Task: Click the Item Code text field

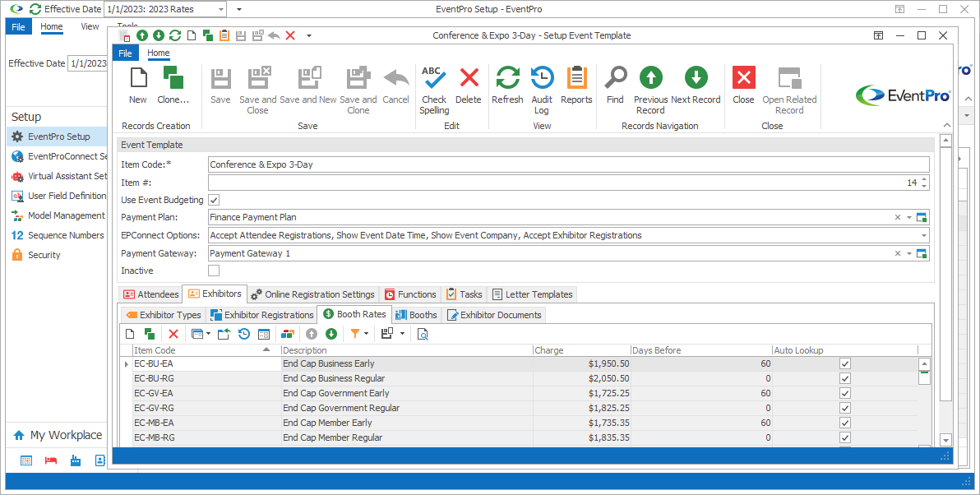Action: point(568,164)
